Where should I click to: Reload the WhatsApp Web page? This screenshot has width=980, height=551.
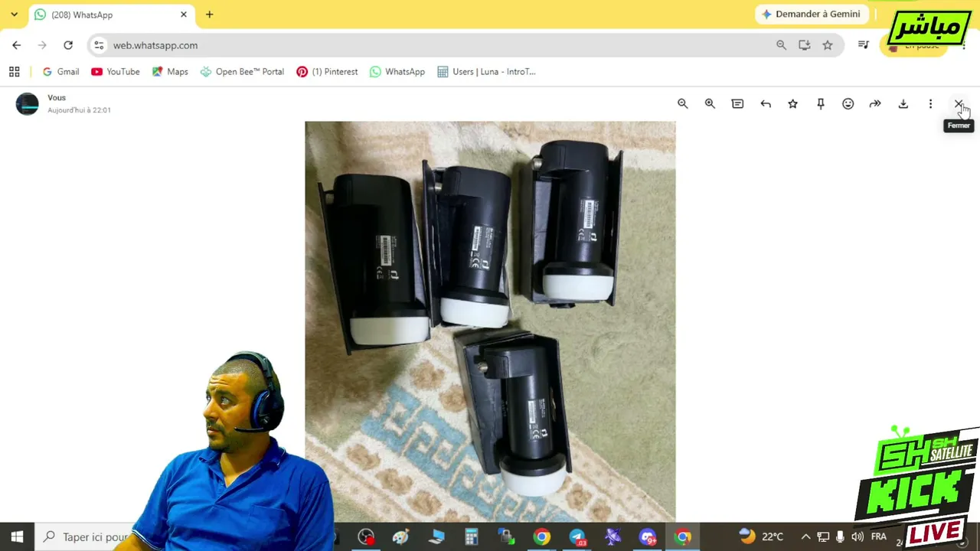(x=68, y=45)
